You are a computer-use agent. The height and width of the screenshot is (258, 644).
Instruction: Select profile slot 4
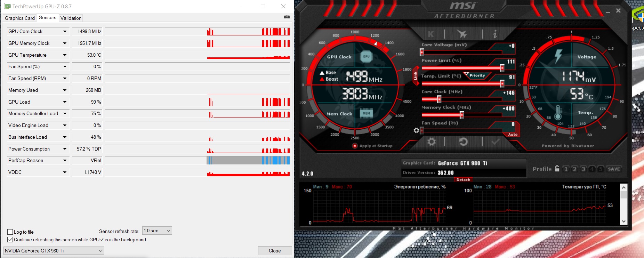pos(592,169)
